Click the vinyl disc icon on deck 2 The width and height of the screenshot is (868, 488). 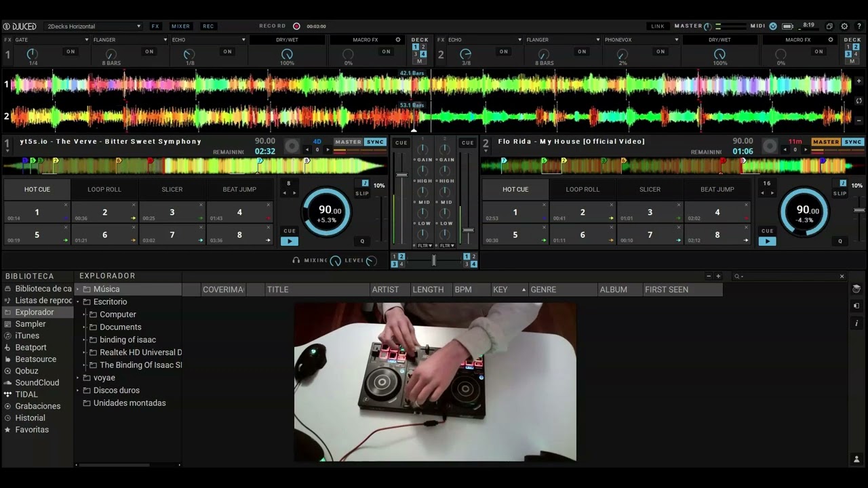coord(770,146)
